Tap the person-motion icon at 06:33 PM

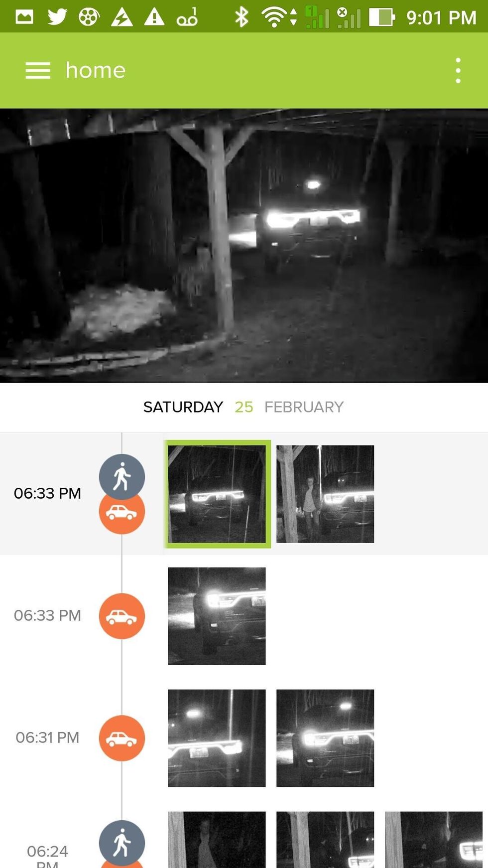click(x=122, y=476)
